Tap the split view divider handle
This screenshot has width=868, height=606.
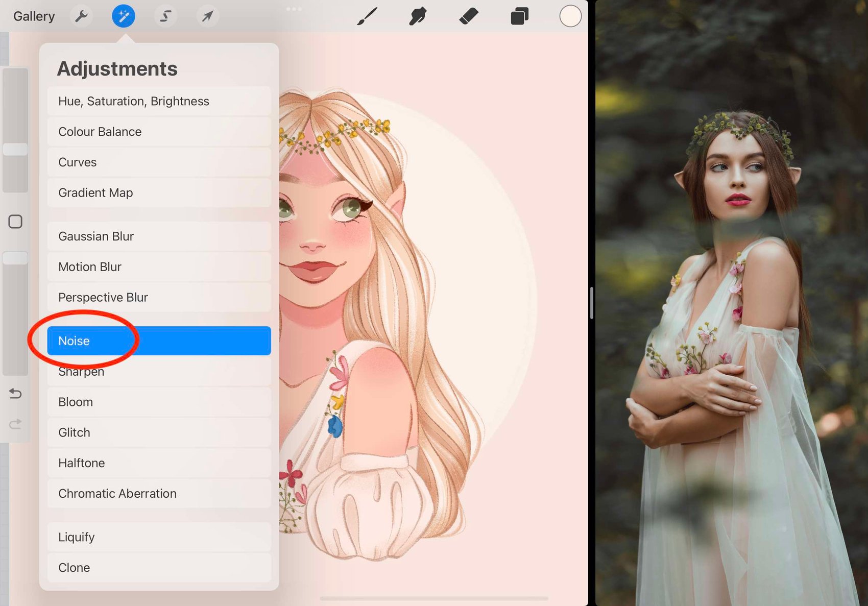[591, 303]
